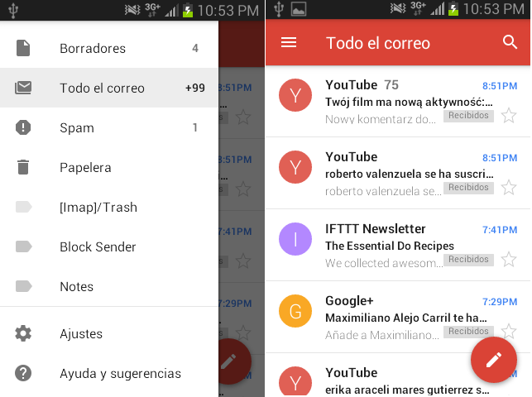This screenshot has width=532, height=397.
Task: Star the Google+ email
Action: (509, 331)
